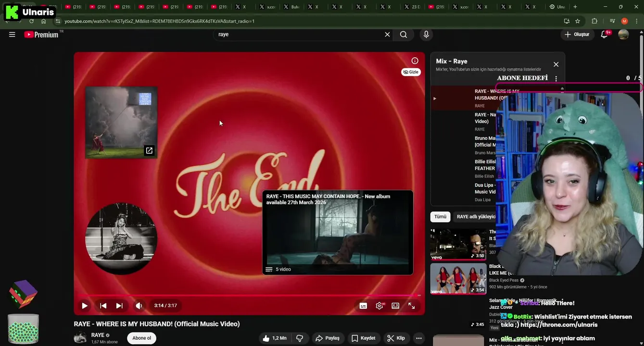644x346 pixels.
Task: Toggle theater mode in the player
Action: coord(395,306)
